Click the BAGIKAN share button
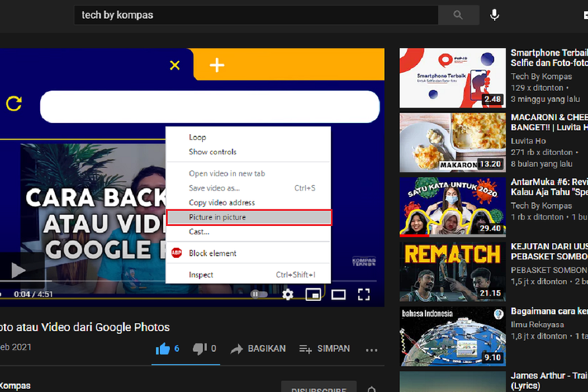The height and width of the screenshot is (392, 588). (x=258, y=349)
